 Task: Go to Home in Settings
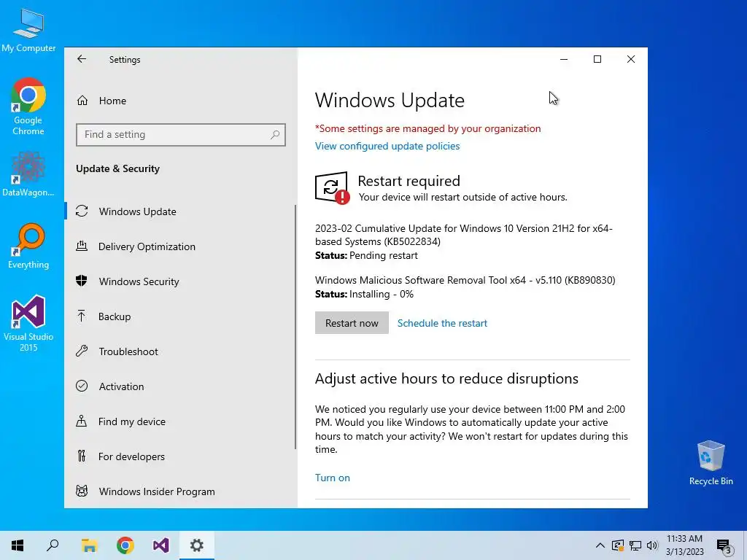[x=112, y=101]
